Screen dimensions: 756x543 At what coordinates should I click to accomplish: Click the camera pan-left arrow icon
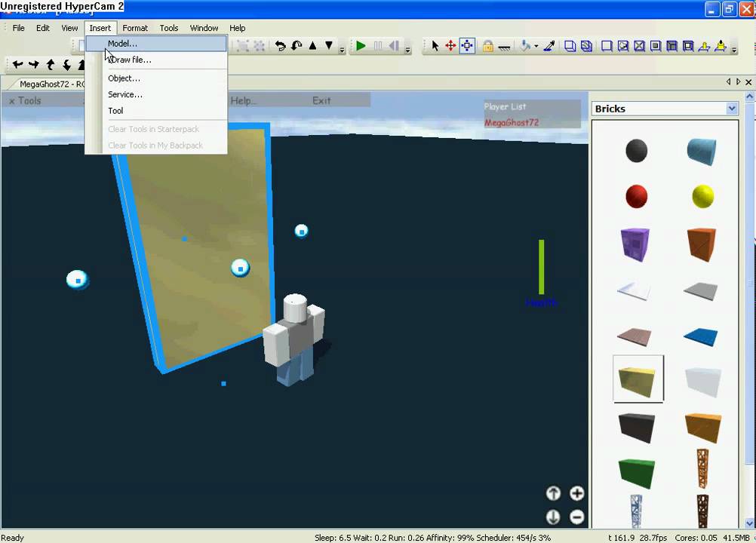click(x=18, y=63)
